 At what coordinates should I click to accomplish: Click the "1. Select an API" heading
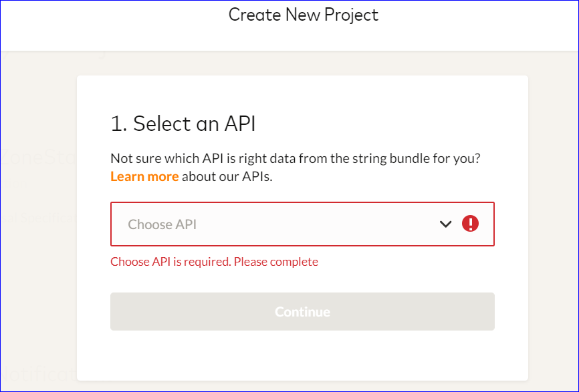[183, 123]
